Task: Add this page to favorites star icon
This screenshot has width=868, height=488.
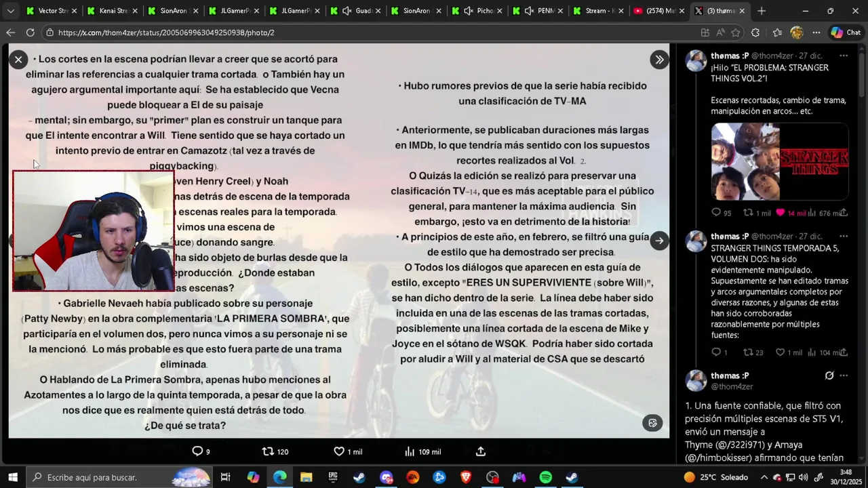Action: pos(736,33)
